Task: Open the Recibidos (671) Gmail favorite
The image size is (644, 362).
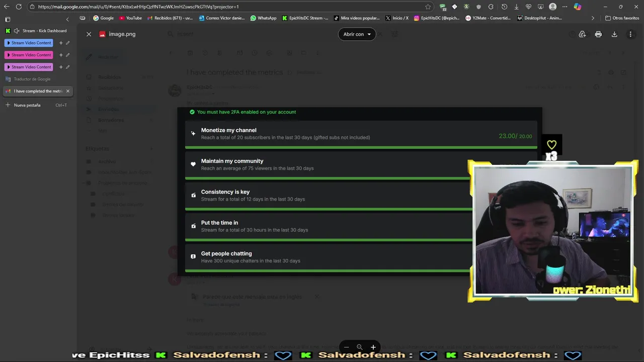Action: click(x=170, y=18)
